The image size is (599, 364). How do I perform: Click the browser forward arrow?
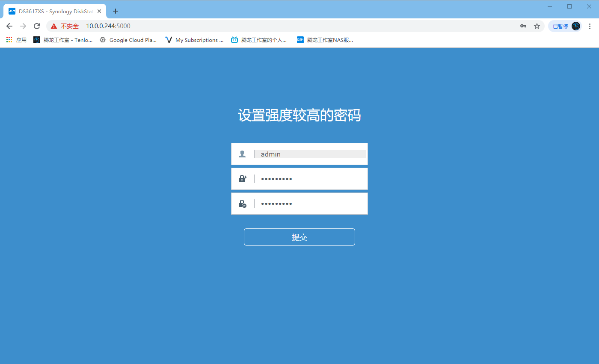pos(23,26)
